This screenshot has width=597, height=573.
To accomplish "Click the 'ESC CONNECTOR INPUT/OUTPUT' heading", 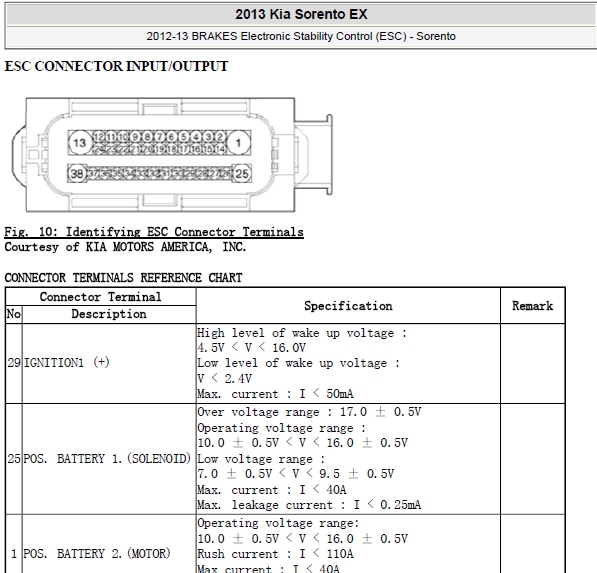I will click(116, 66).
